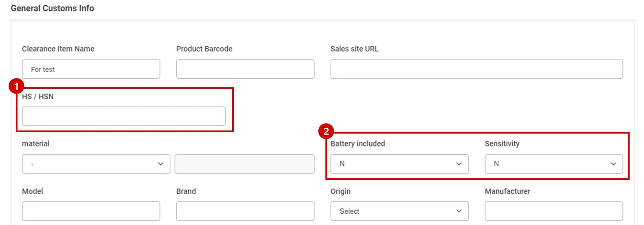Click the Model text field
Viewport: 644px width, 225px height.
tap(91, 211)
